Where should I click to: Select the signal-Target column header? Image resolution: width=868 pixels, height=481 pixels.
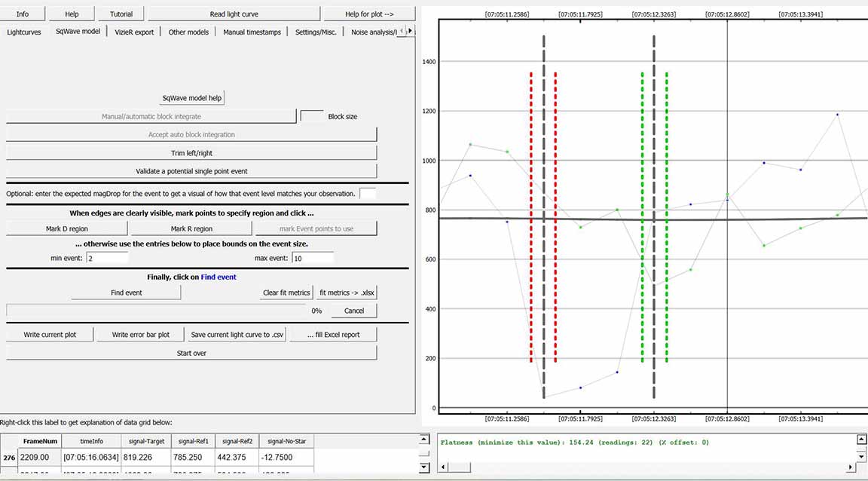click(x=148, y=440)
